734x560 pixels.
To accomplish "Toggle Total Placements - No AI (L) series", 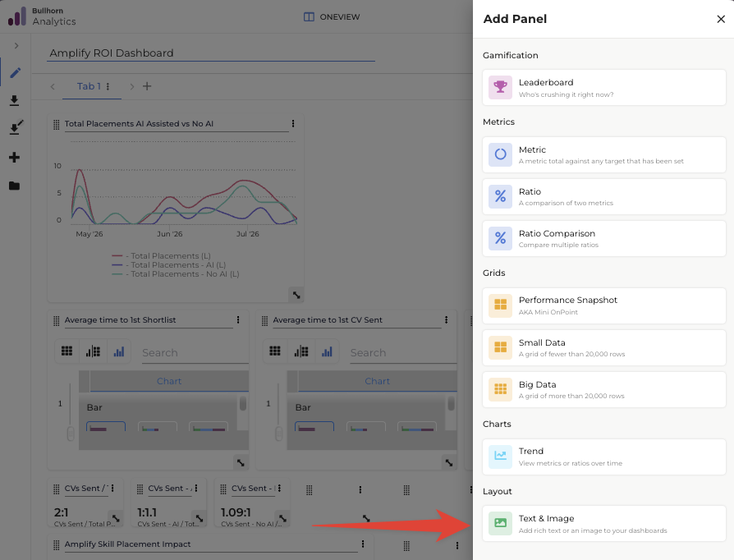I will tap(176, 274).
